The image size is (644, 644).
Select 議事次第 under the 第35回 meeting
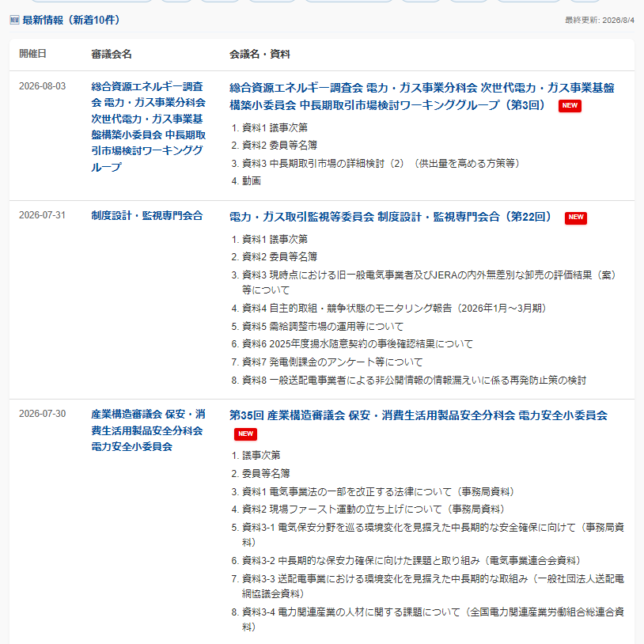click(x=261, y=456)
